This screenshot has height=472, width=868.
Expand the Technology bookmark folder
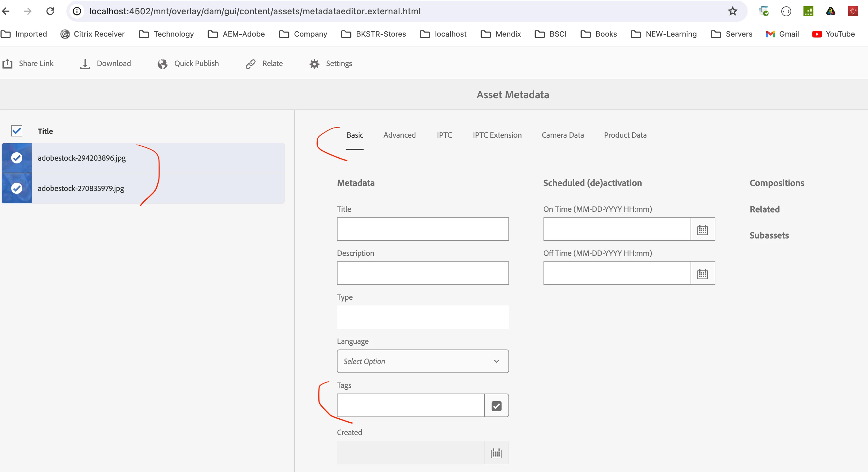click(x=167, y=34)
